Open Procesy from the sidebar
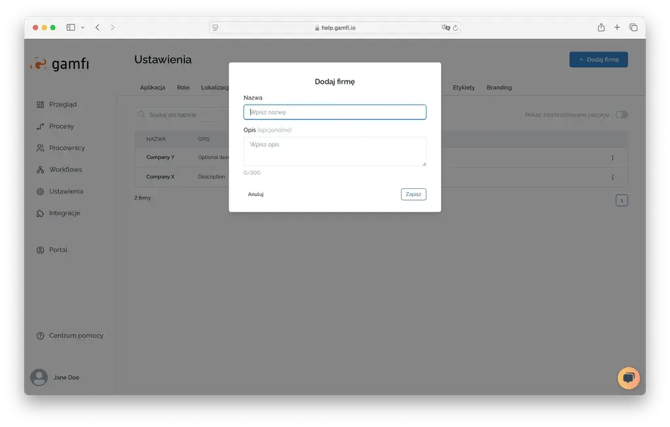Screen dimensions: 670x427 click(x=40, y=126)
